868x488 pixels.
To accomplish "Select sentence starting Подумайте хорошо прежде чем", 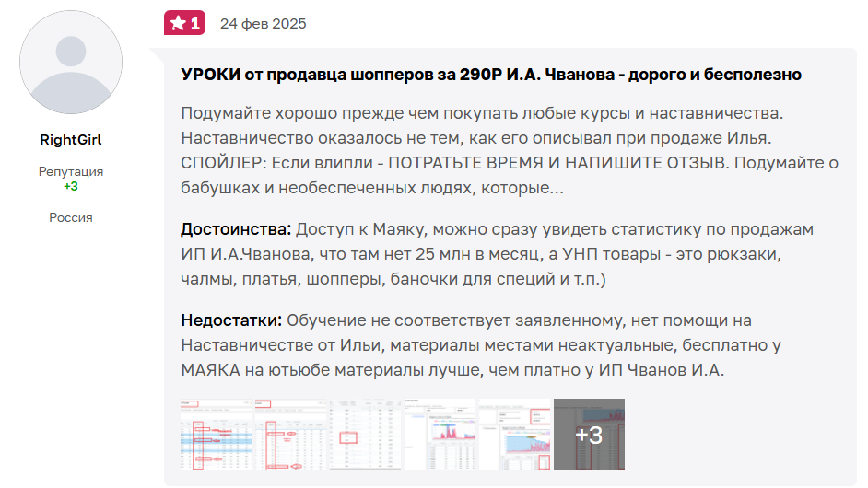I will coord(482,113).
